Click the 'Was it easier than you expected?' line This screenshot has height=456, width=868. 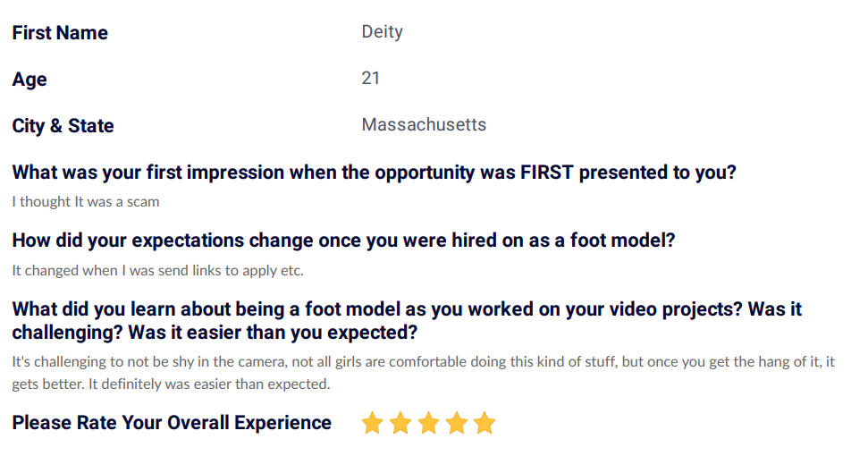click(x=273, y=333)
